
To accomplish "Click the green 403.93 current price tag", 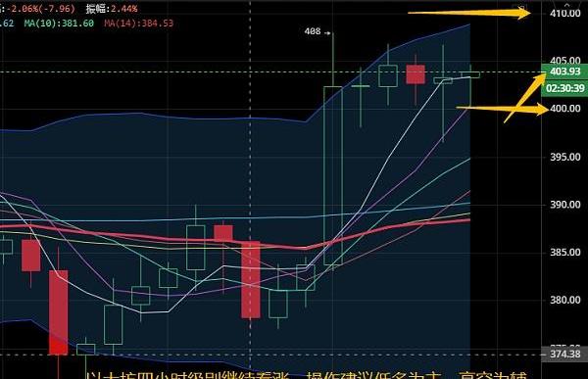I will coord(564,71).
